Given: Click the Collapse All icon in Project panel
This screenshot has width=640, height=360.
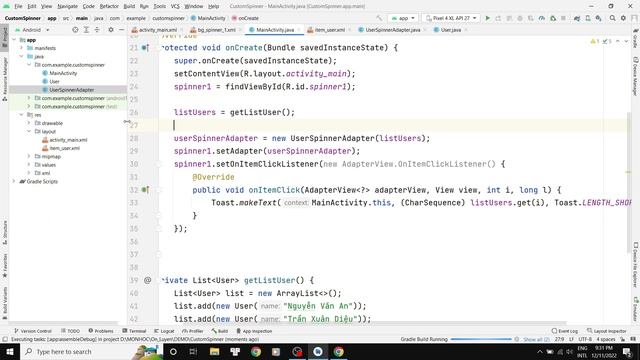Looking at the screenshot, I should pos(97,30).
